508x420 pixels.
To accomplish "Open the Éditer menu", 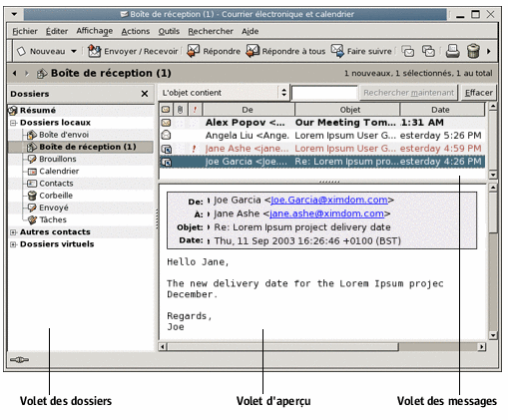I will (57, 31).
